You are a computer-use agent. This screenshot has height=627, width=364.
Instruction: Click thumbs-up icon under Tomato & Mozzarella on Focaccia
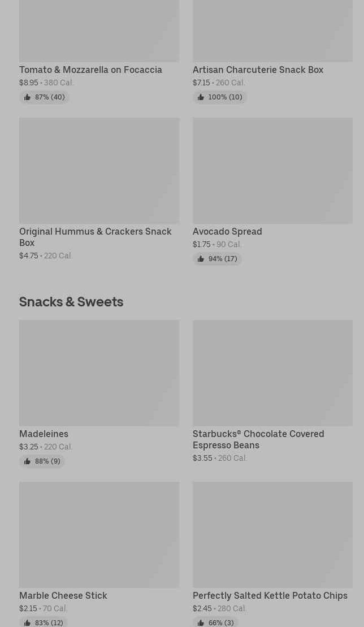[x=27, y=97]
